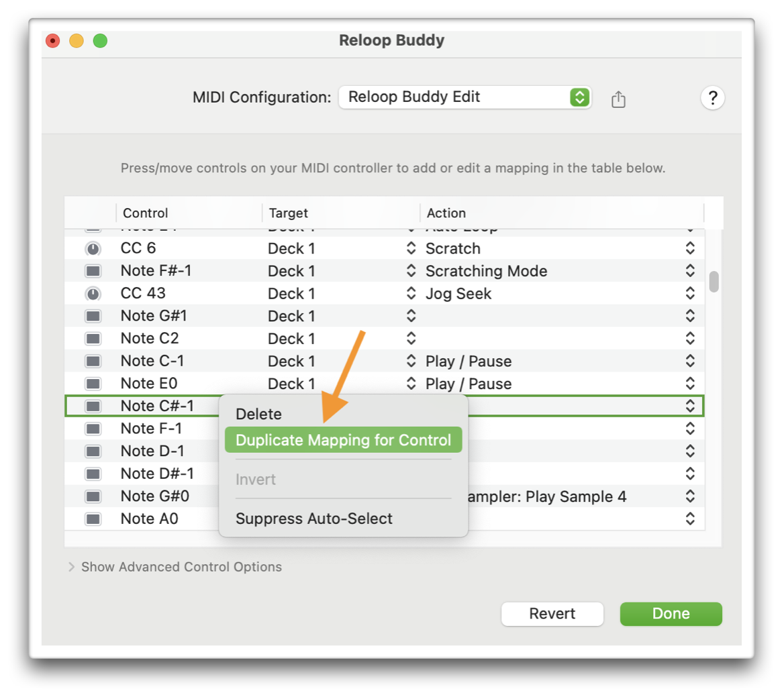Viewport: 784px width, 695px height.
Task: Open Action dropdown for Scratching Mode row
Action: 690,270
